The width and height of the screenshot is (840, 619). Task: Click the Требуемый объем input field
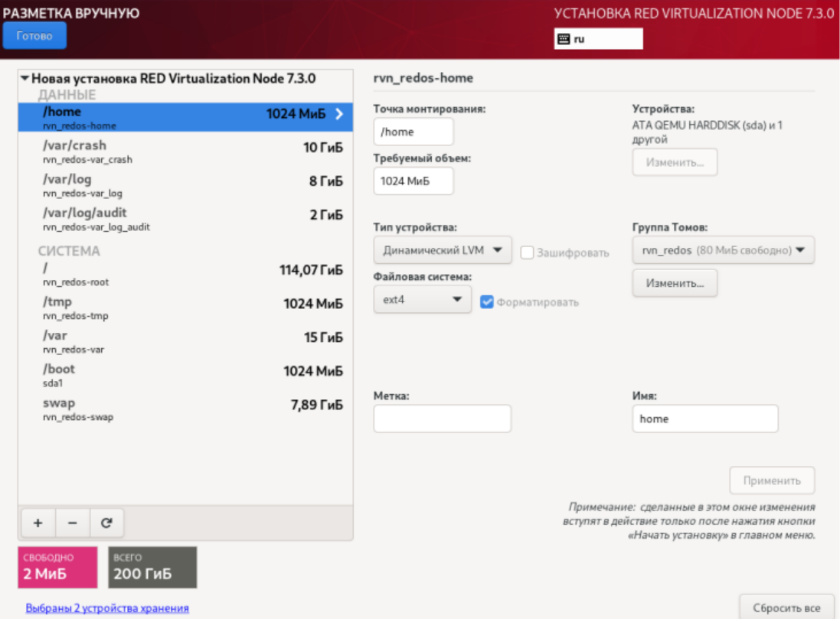coord(413,181)
